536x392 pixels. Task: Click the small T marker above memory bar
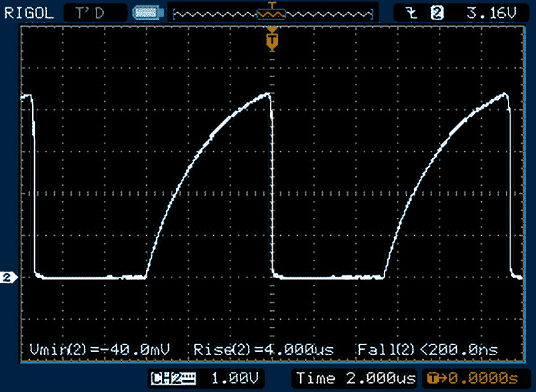pyautogui.click(x=271, y=4)
